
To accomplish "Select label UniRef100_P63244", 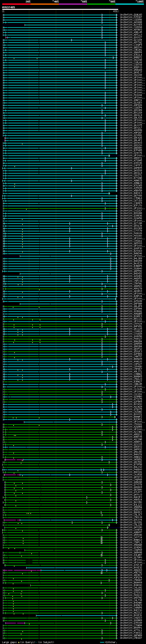I will point(131,95).
